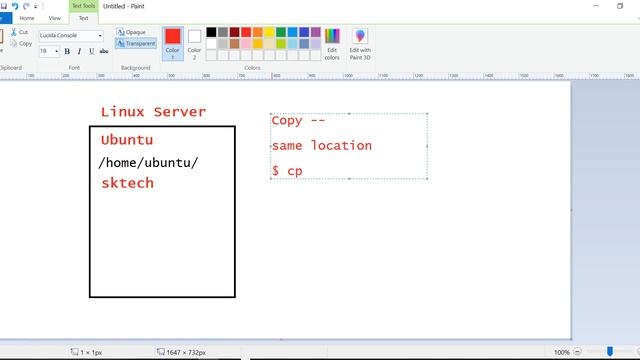Pick the light yellow color swatch
Screen dimensions: 640x360
(x=269, y=43)
